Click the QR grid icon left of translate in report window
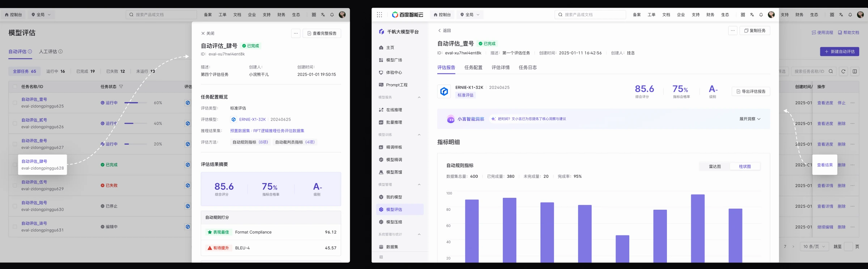868x269 pixels. click(x=743, y=15)
